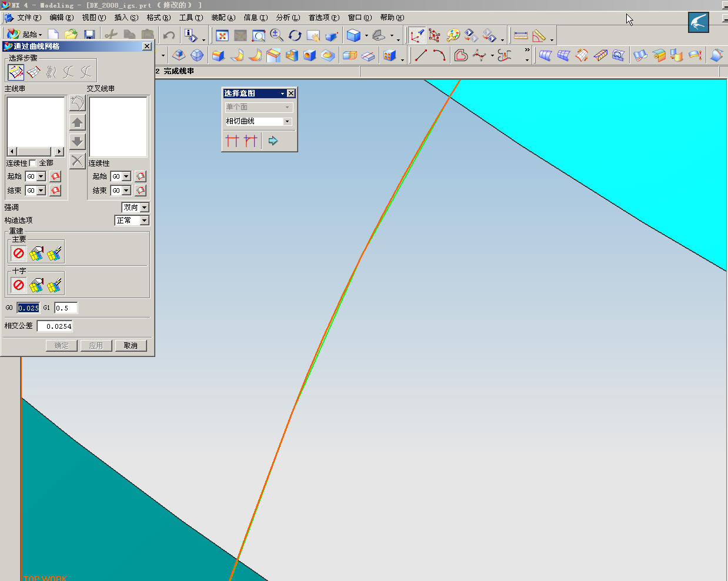Click the next arrow in Selection Intent
The width and height of the screenshot is (728, 581).
point(273,141)
